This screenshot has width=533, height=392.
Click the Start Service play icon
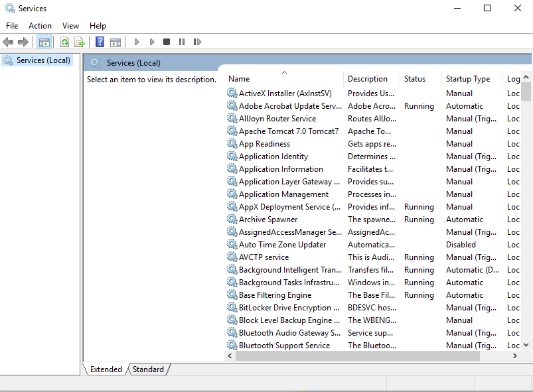(137, 42)
